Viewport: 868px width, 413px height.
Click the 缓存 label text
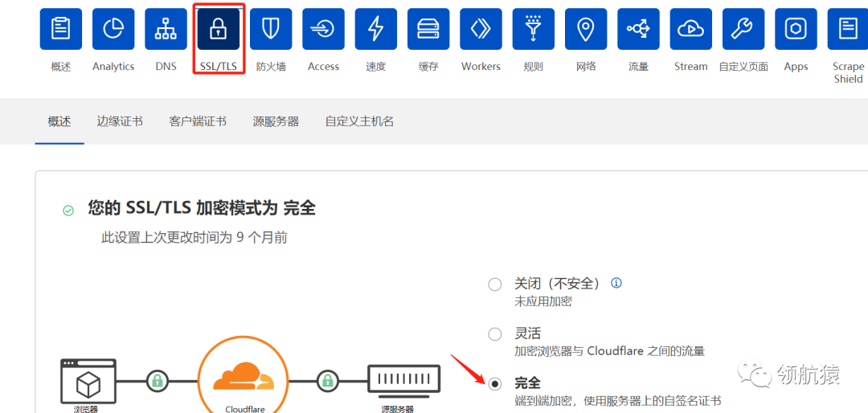tap(428, 67)
